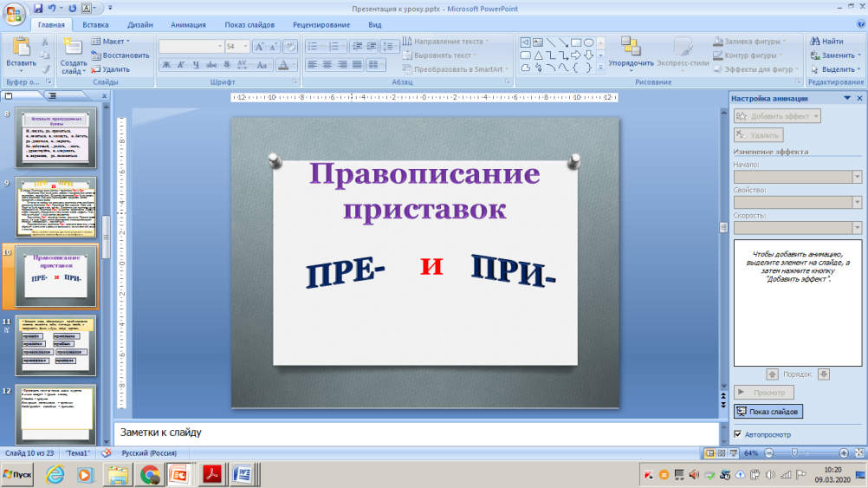Open animation pane options dropdown arrow
The height and width of the screenshot is (488, 868).
(x=847, y=98)
